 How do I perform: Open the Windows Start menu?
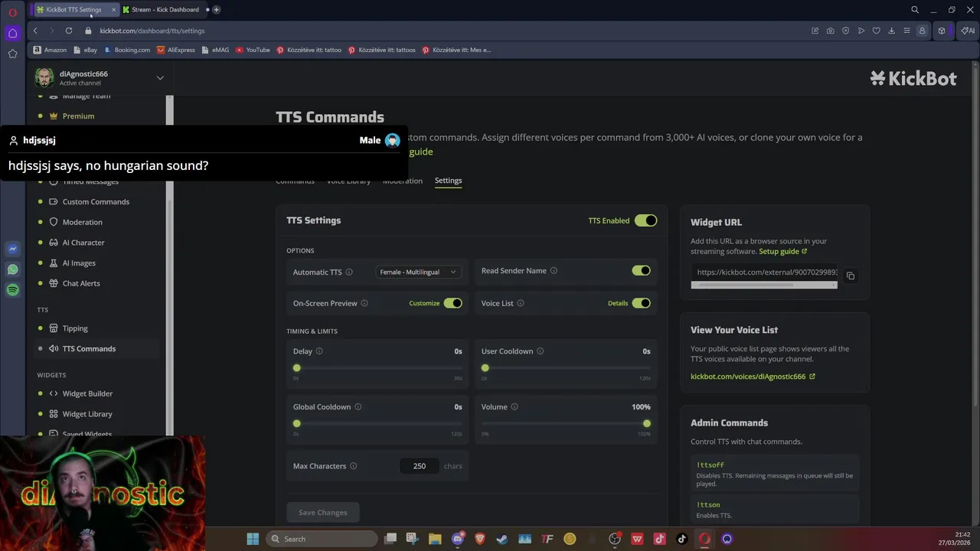tap(253, 539)
